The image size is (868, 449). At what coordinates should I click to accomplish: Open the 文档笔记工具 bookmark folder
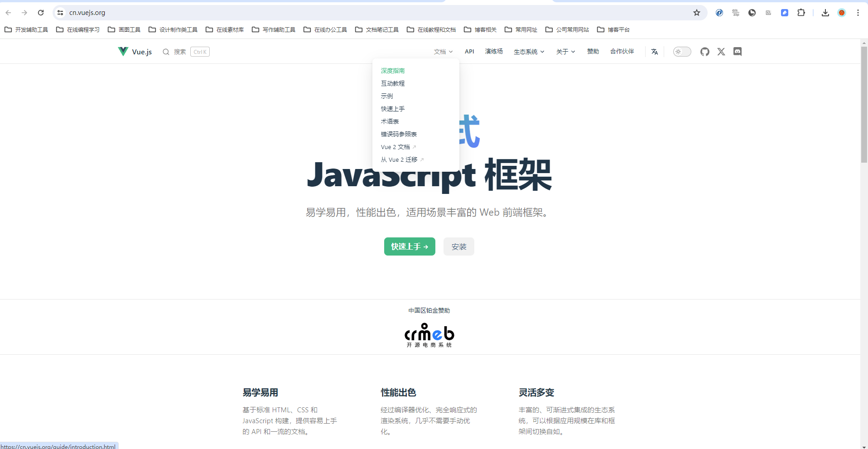(377, 29)
